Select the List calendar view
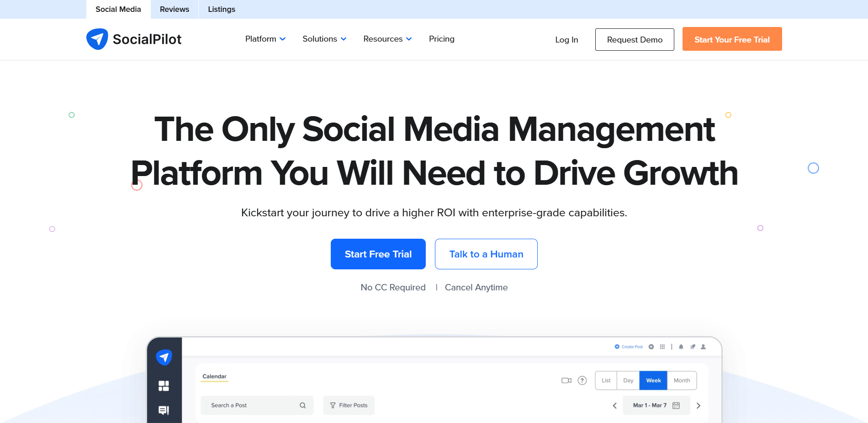Screen dimensions: 868x423 pyautogui.click(x=606, y=380)
